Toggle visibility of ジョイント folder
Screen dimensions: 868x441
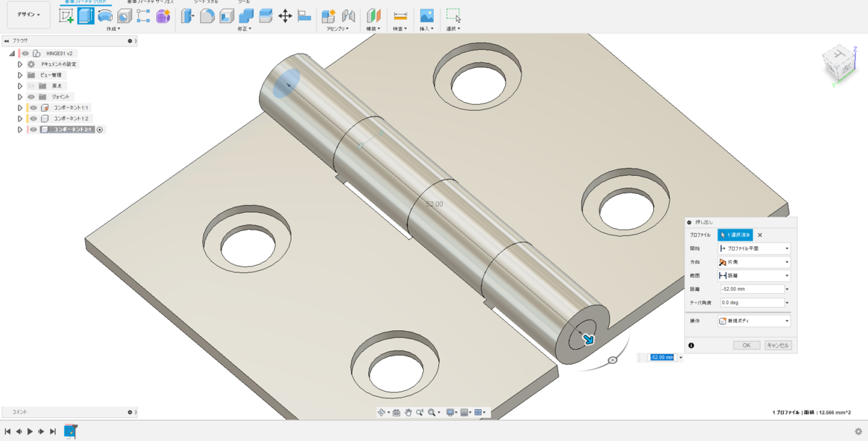pyautogui.click(x=31, y=96)
